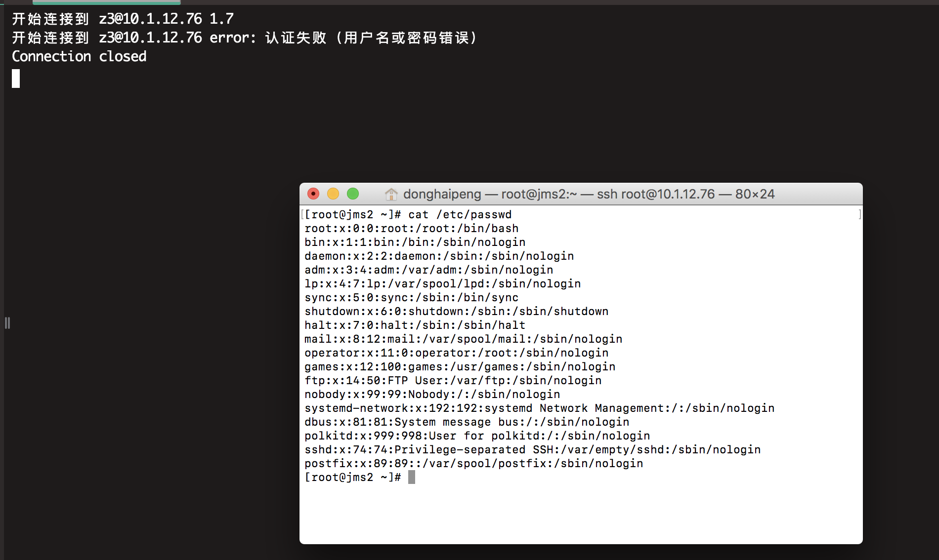The width and height of the screenshot is (939, 560).
Task: Click the root:x:0:0 passwd entry
Action: pos(412,228)
